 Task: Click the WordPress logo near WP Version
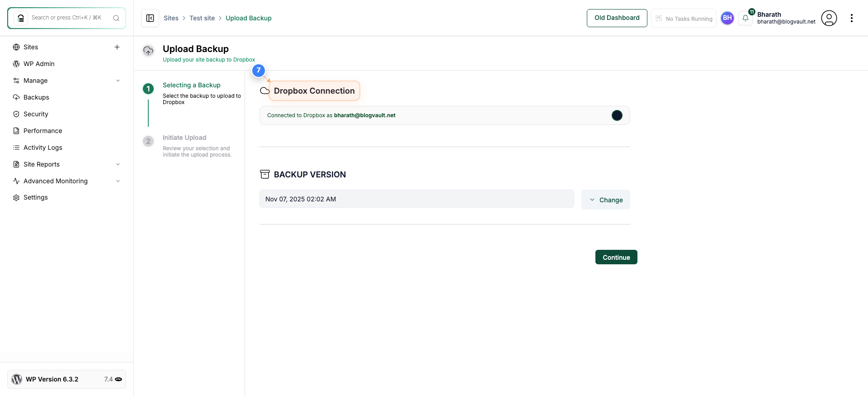(17, 379)
